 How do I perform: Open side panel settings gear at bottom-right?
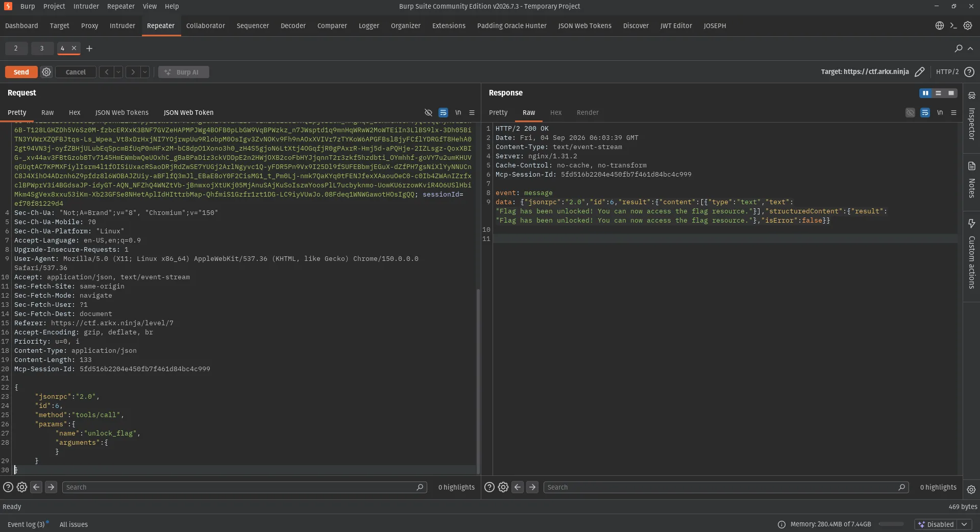pos(971,489)
